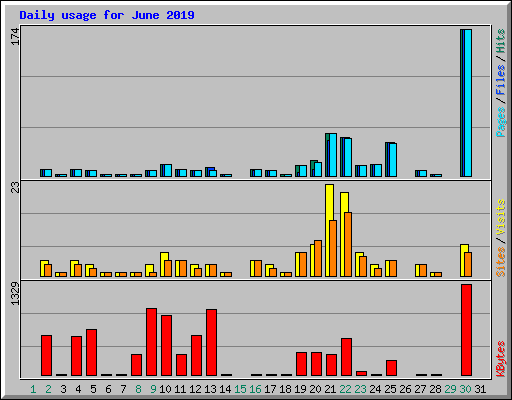Click day label 21 on the x-axis
The image size is (512, 400).
click(x=330, y=389)
